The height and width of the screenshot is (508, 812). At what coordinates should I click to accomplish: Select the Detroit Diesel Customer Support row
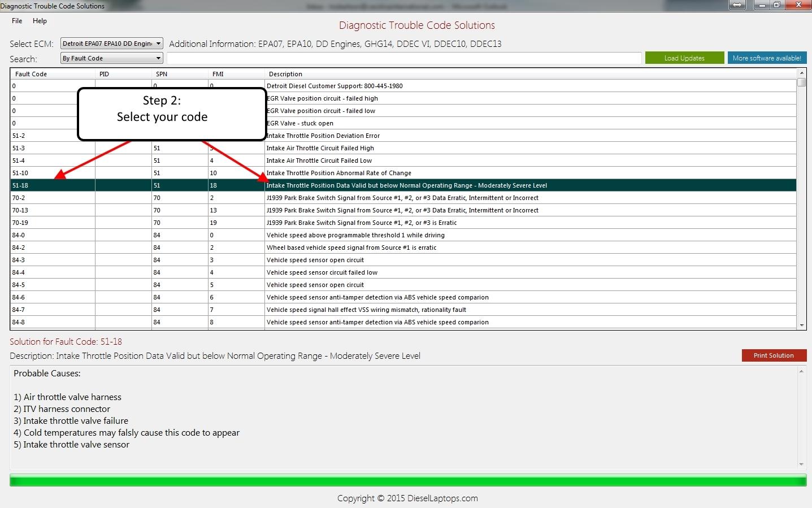403,86
